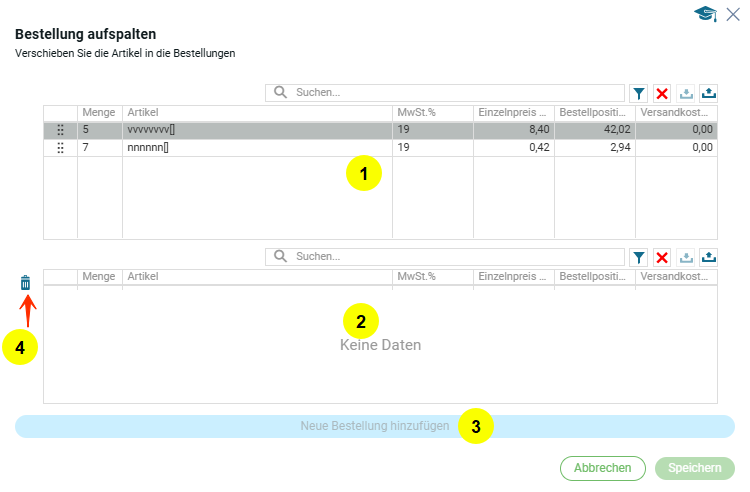This screenshot has width=750, height=492.
Task: Sort top table by Artikel column header
Action: click(256, 113)
